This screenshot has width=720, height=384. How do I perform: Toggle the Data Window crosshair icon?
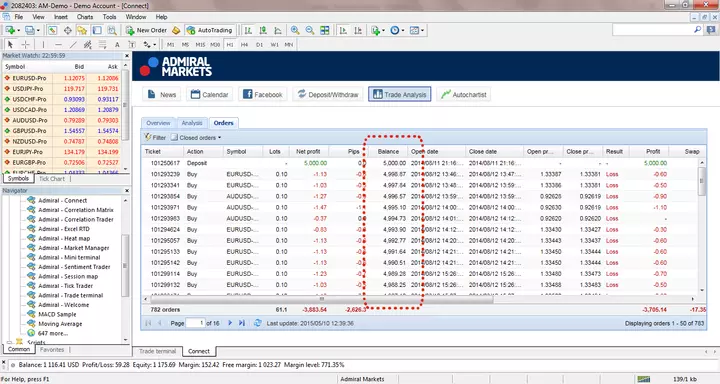(68, 30)
